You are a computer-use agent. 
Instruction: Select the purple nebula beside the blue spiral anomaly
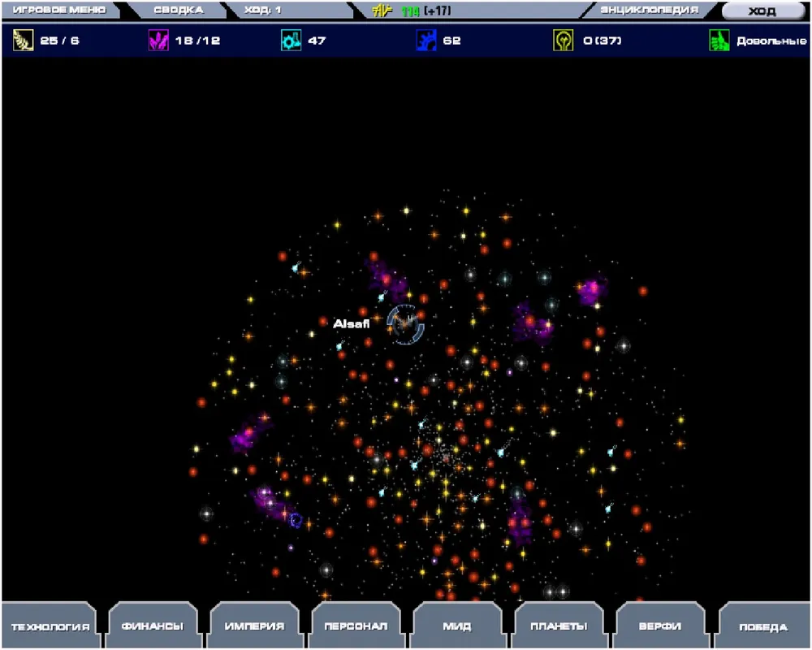[x=271, y=503]
